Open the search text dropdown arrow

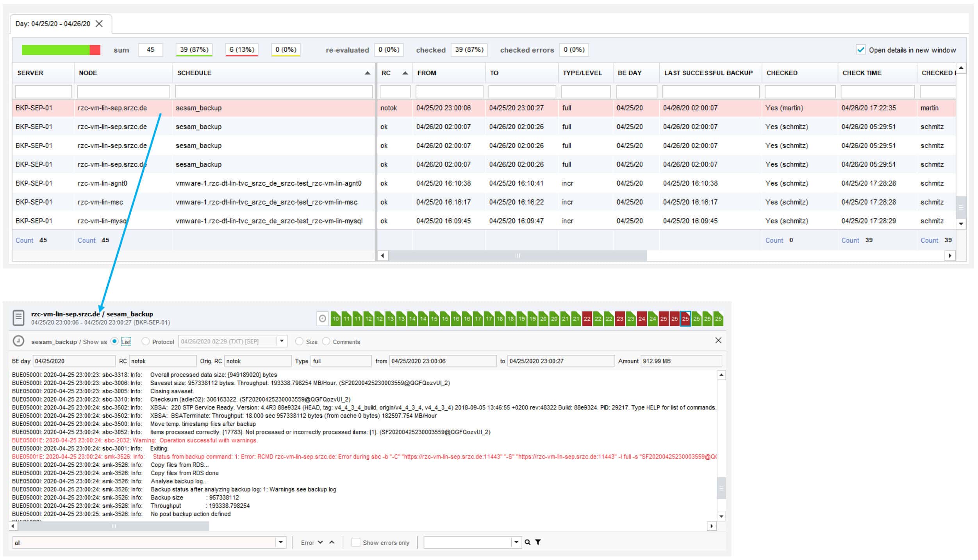[516, 542]
